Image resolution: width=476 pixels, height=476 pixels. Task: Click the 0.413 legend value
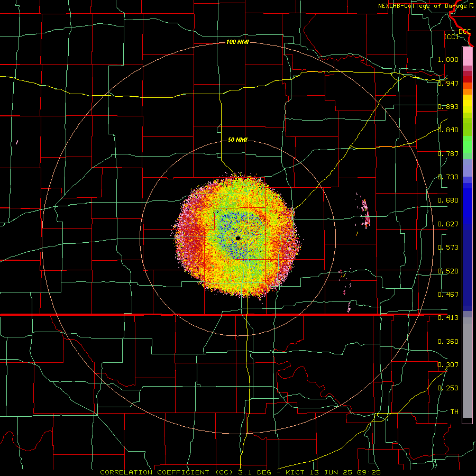click(x=448, y=318)
